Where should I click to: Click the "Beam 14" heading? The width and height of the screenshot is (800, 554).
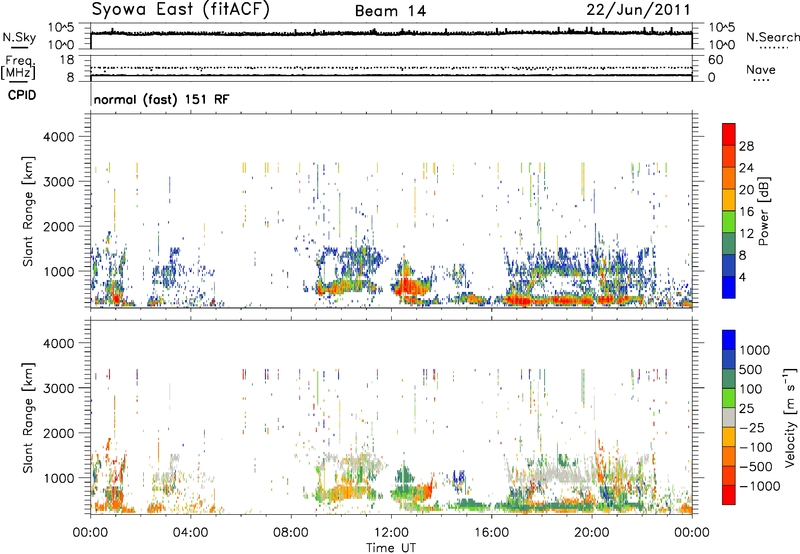click(x=390, y=11)
